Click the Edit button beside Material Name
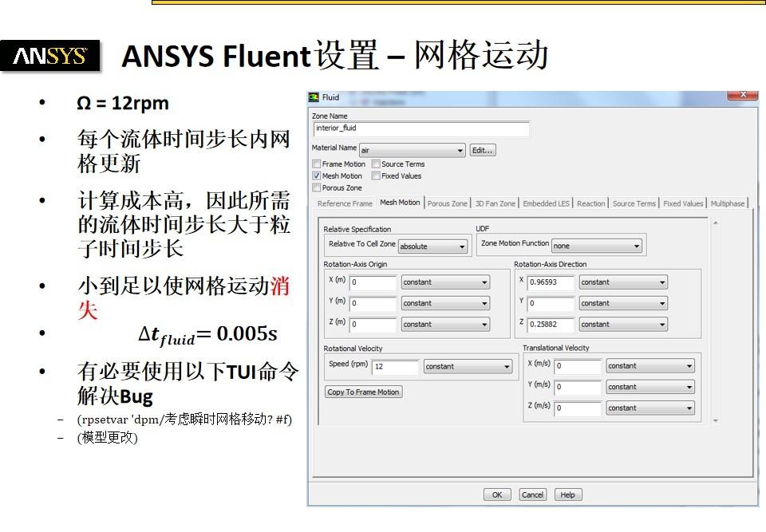 click(484, 150)
